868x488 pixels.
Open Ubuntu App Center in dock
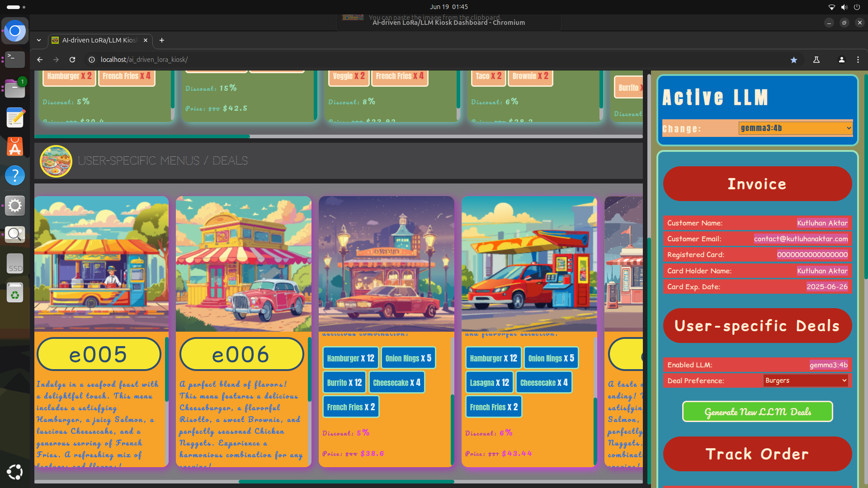point(15,147)
